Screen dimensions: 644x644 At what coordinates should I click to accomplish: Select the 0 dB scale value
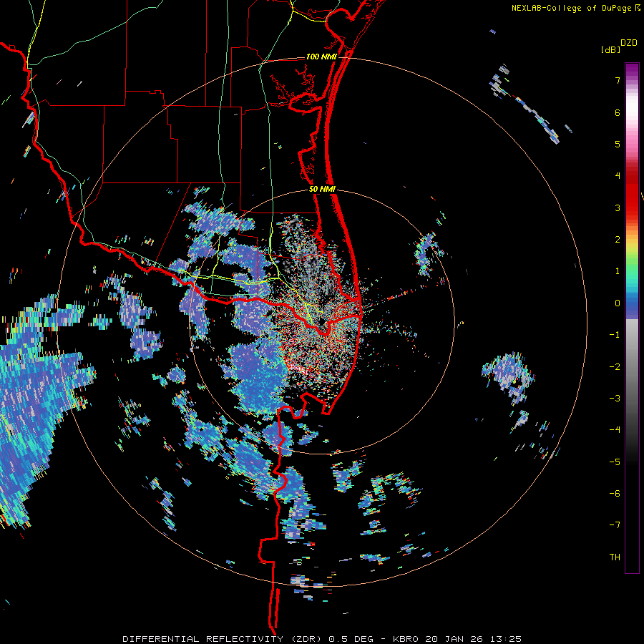pos(618,303)
